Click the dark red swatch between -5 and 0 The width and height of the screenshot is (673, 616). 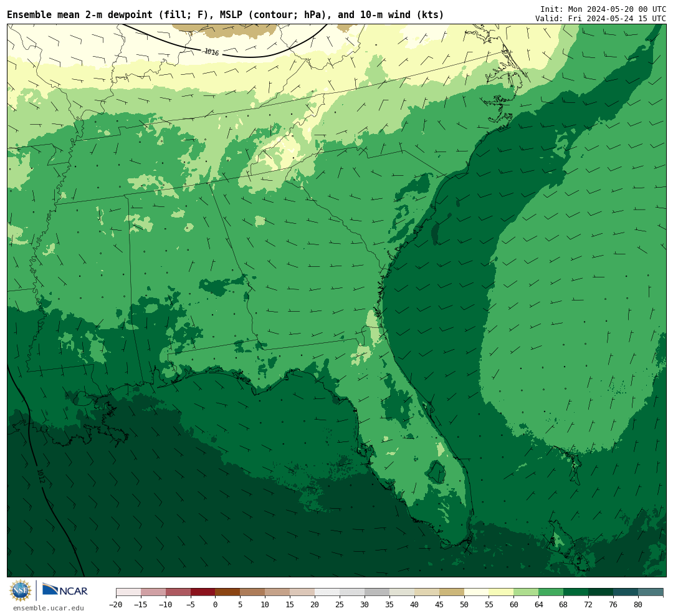point(203,592)
